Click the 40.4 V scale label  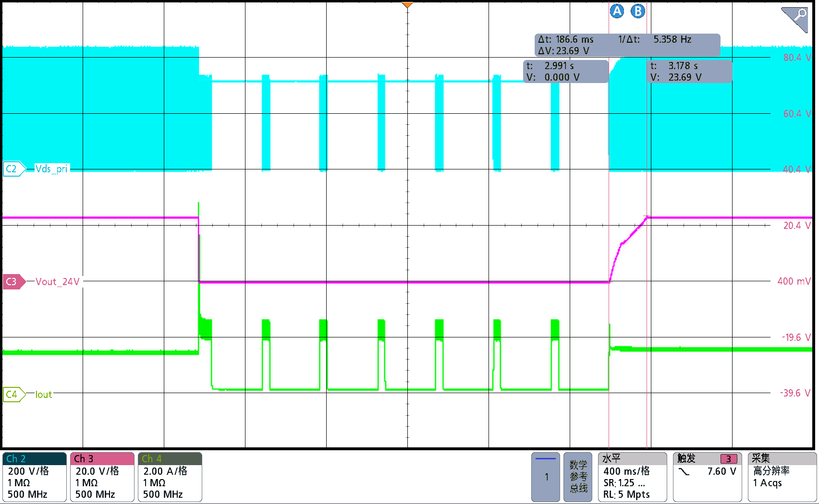point(797,169)
